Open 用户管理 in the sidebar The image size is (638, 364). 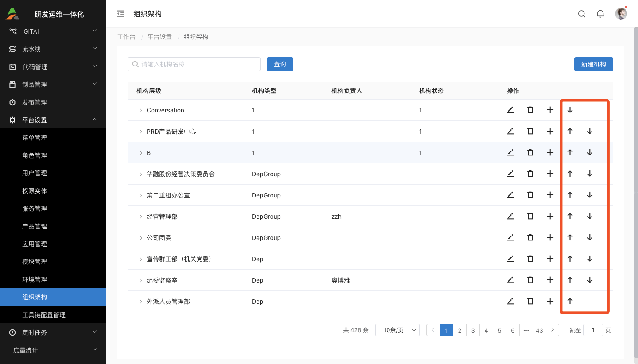53,173
